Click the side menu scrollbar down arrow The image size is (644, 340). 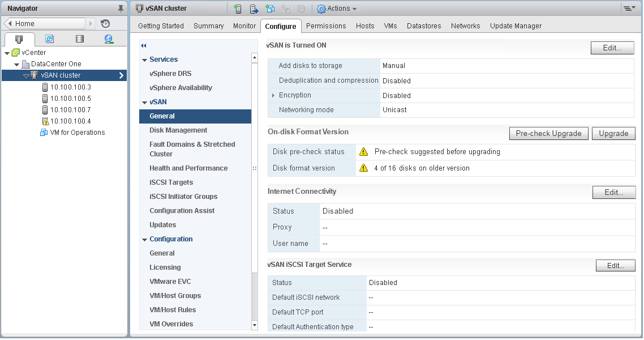pos(255,325)
